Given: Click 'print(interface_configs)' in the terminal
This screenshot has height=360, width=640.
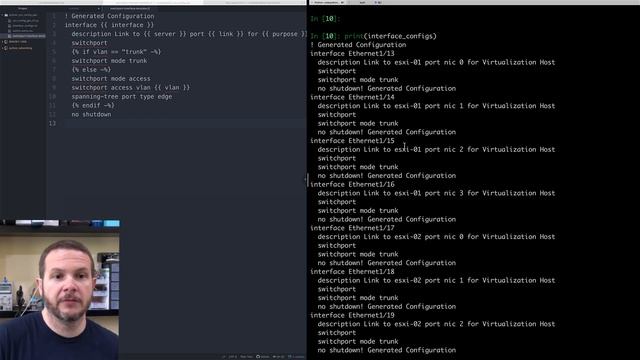Looking at the screenshot, I should 391,36.
